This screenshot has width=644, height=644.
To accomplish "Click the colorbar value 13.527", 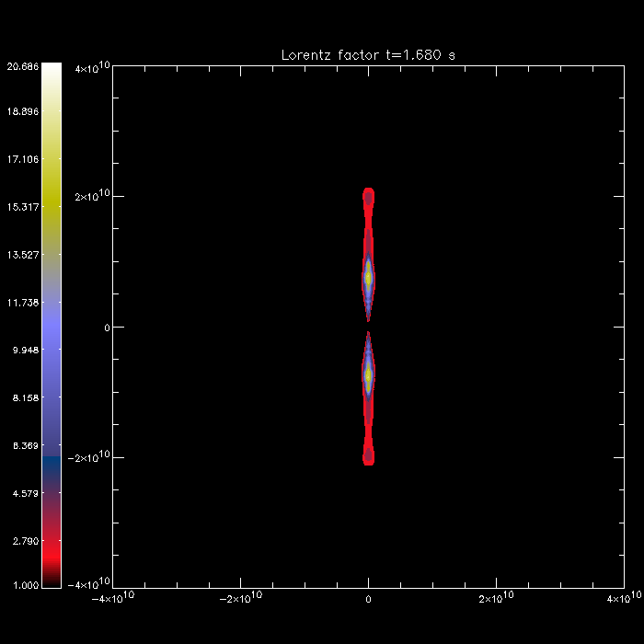I will click(23, 255).
